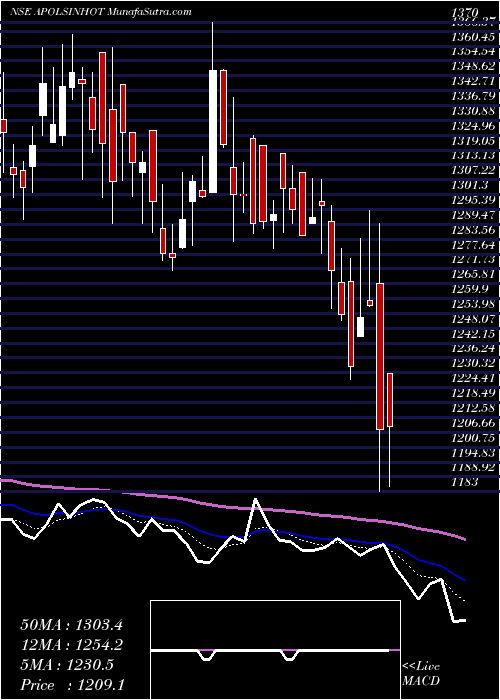Click the 1194.83 price axis label
This screenshot has width=500, height=700.
pos(474,453)
